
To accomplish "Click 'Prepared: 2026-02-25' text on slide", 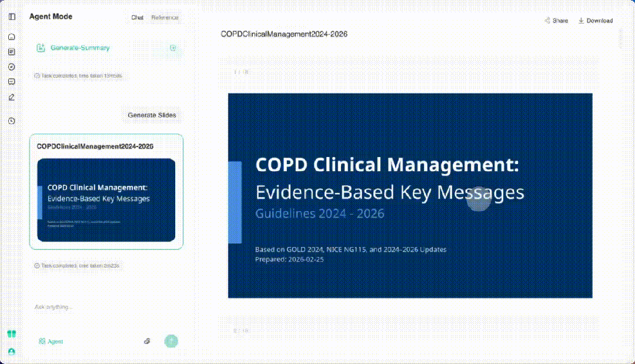I will [289, 259].
